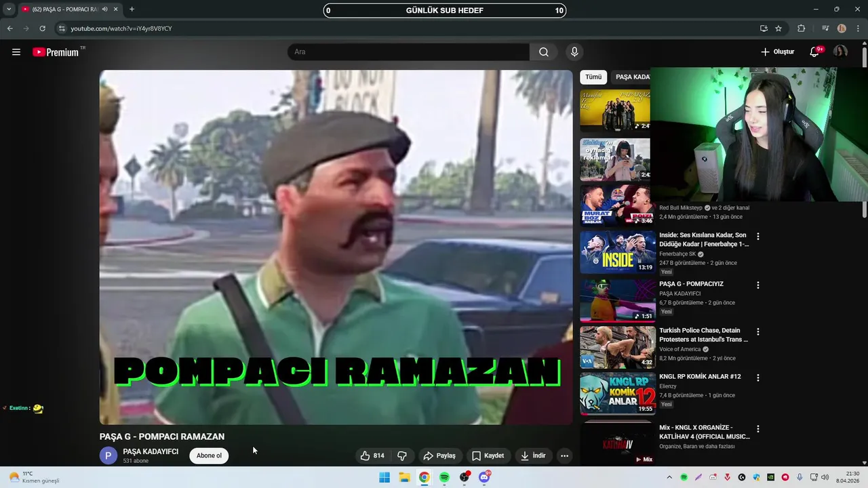The height and width of the screenshot is (488, 868).
Task: Click the Chrome address bar URL
Action: (x=121, y=28)
